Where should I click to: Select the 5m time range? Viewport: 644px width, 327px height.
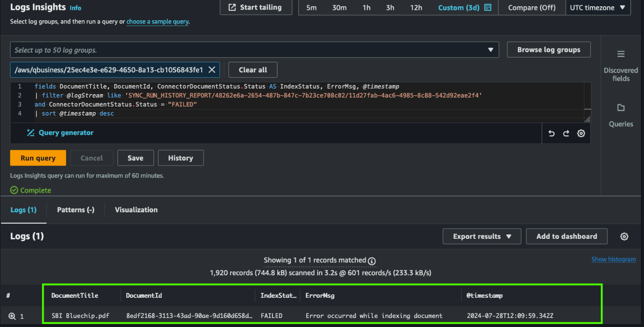click(x=311, y=8)
